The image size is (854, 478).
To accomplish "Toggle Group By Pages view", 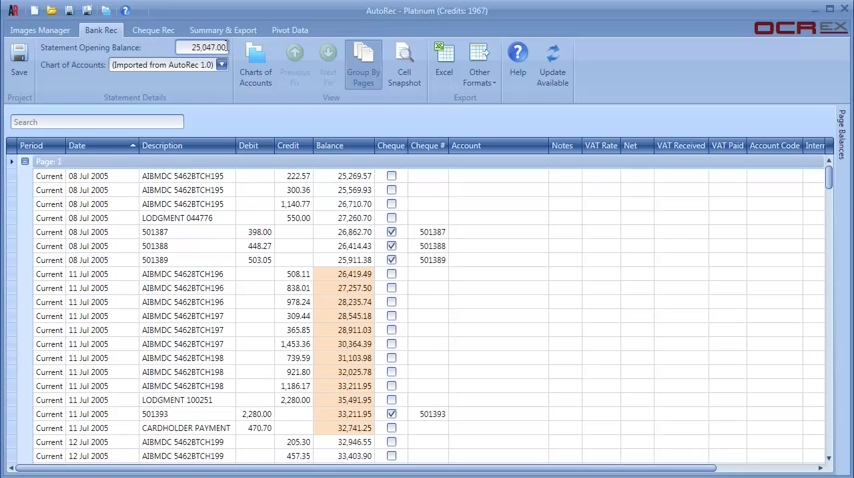I will coord(363,65).
